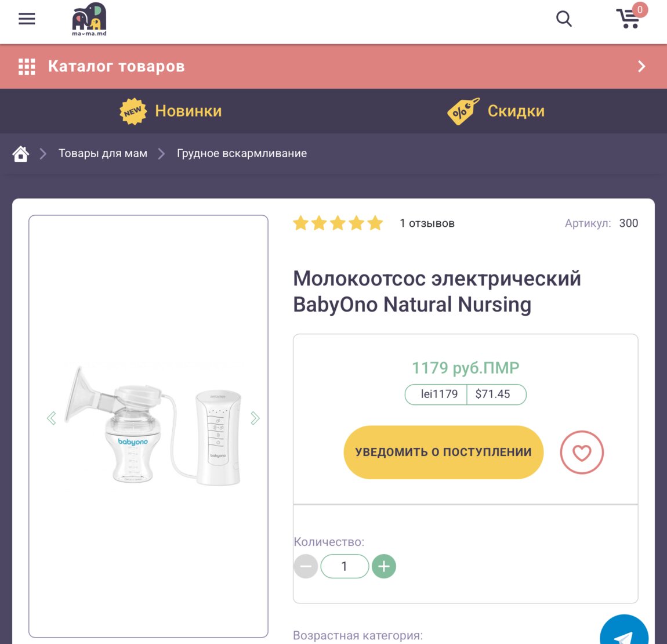667x644 pixels.
Task: Show previous product image
Action: coord(52,418)
